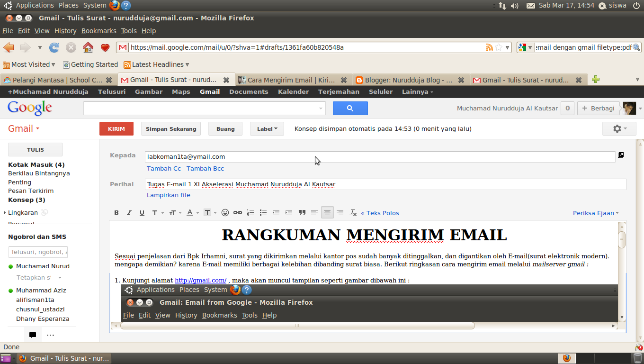Screen dimensions: 644x364
Task: Click the power icon in the top panel
Action: coord(635,6)
